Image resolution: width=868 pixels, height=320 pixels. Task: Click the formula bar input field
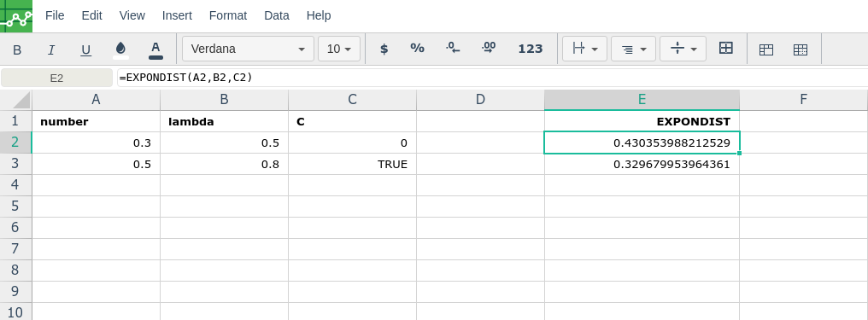tap(492, 78)
